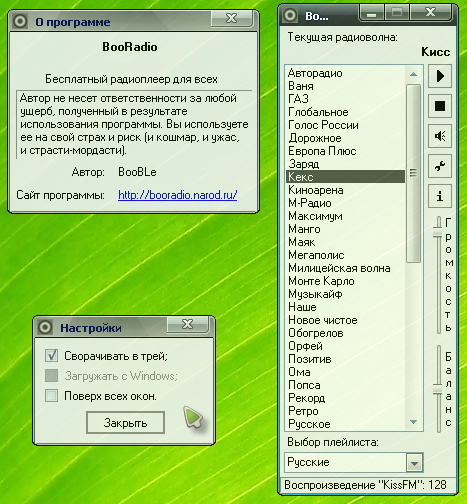Select the Заряд station

pyautogui.click(x=345, y=164)
